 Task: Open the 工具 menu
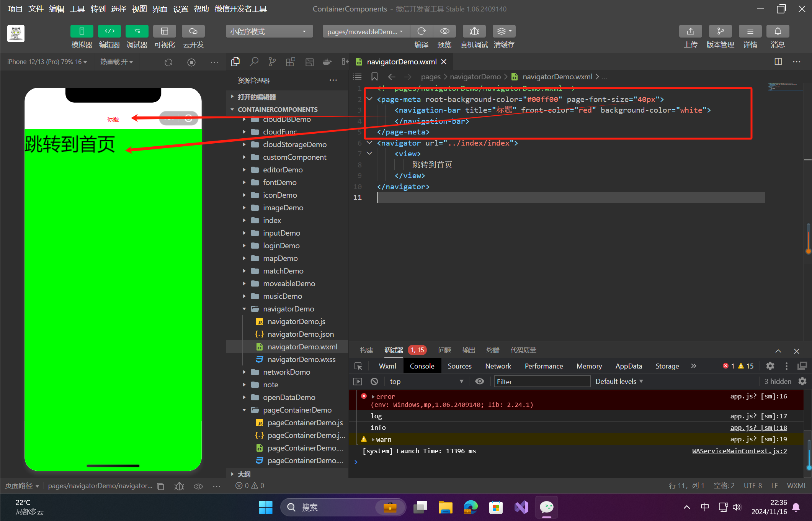[77, 8]
